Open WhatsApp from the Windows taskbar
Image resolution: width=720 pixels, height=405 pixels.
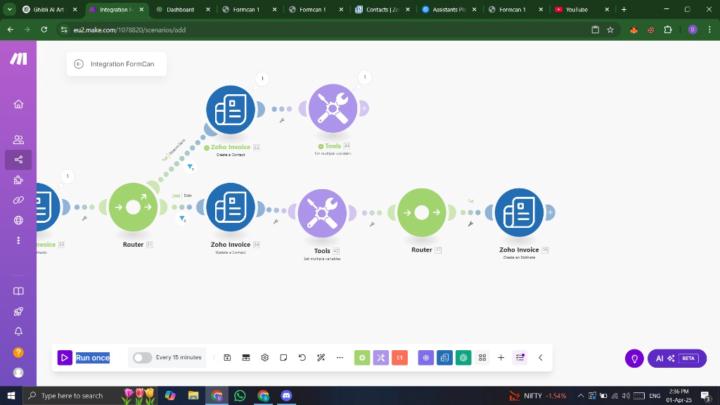tap(240, 395)
